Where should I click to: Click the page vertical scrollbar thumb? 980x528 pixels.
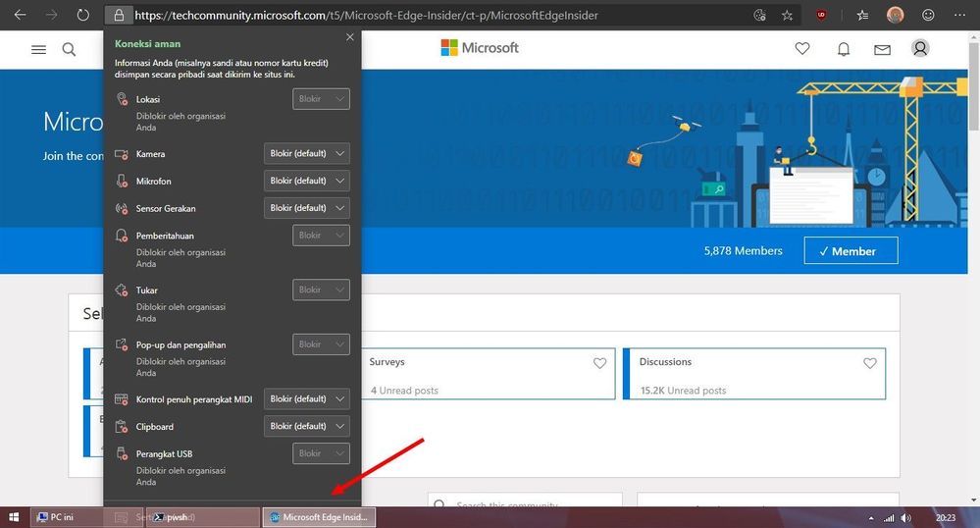974,84
